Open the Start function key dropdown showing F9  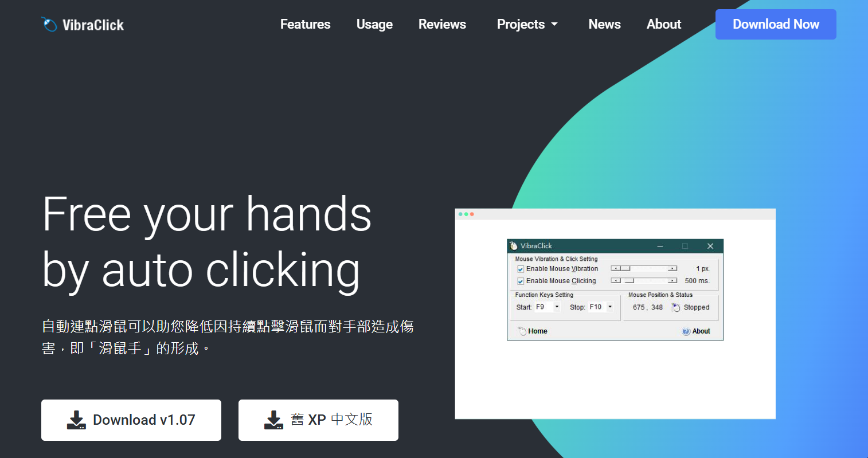[547, 307]
